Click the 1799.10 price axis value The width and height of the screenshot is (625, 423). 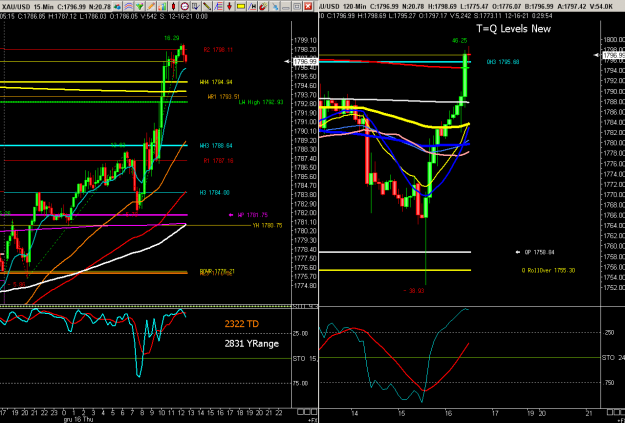point(305,40)
